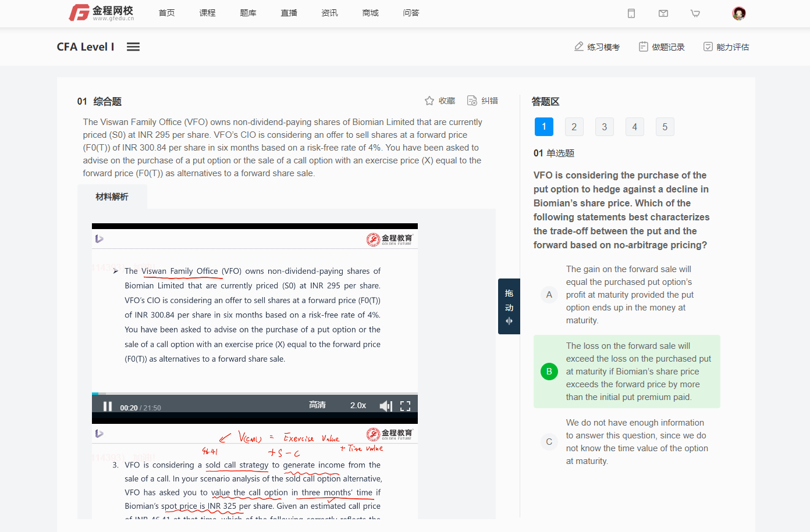Select answer option A

pos(549,295)
